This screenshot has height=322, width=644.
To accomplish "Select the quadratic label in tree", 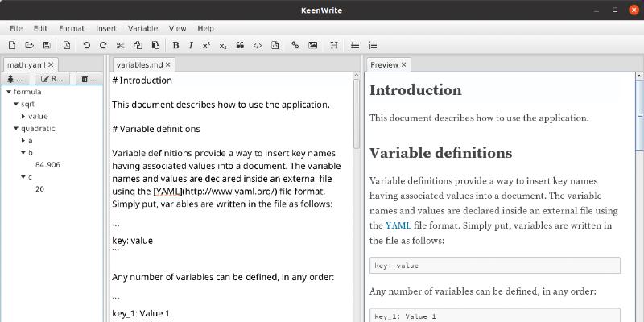I will tap(38, 129).
